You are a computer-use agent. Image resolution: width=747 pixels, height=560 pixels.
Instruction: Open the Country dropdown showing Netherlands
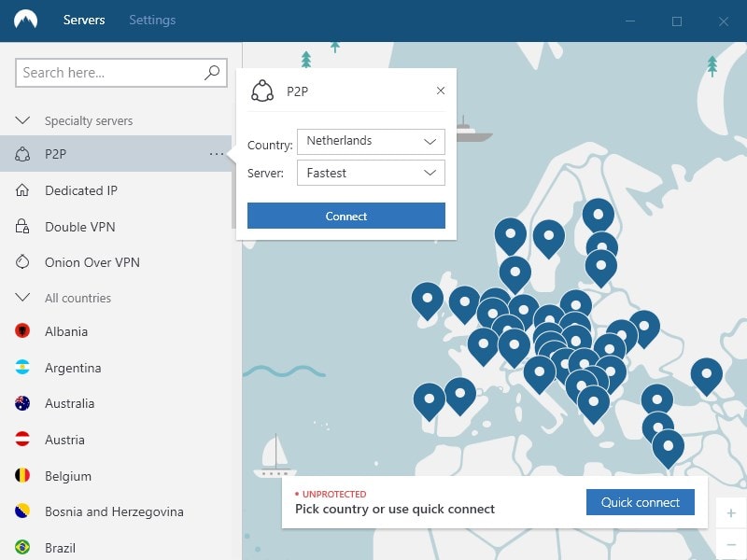(371, 142)
